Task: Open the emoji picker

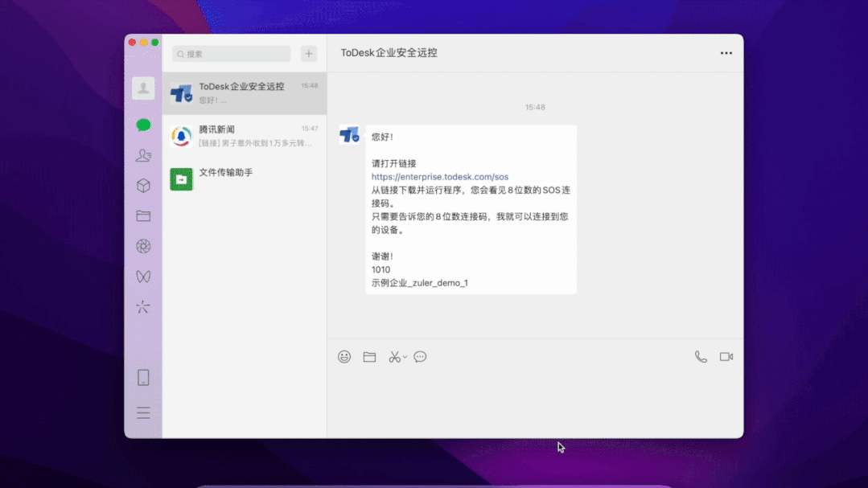Action: [x=344, y=357]
